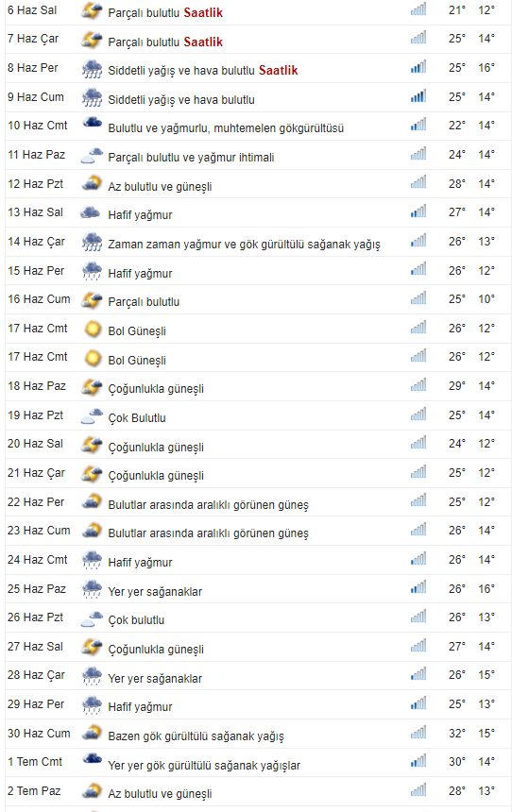Click the weather icon for 7 Haz Çar
512x812 pixels.
[92, 40]
